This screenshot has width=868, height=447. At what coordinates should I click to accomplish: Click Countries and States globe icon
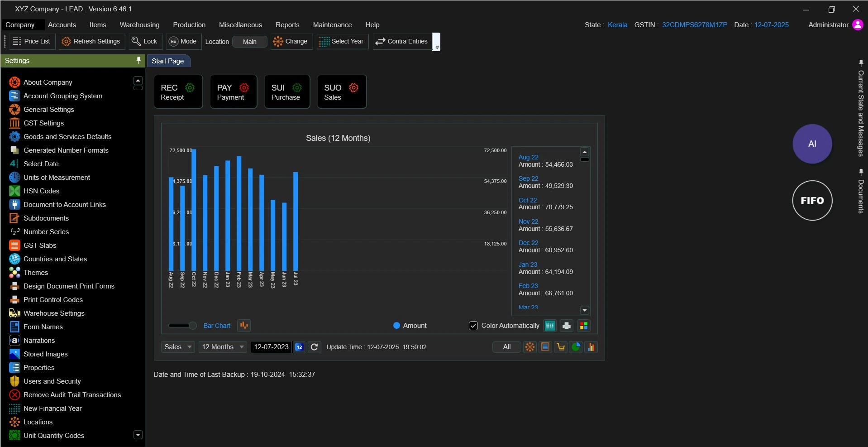(x=15, y=259)
